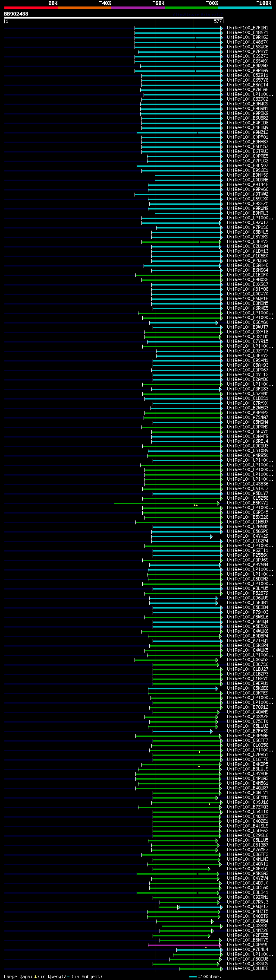Select hit label UniRef100_B0EF55
The width and height of the screenshot is (276, 980).
click(x=248, y=869)
